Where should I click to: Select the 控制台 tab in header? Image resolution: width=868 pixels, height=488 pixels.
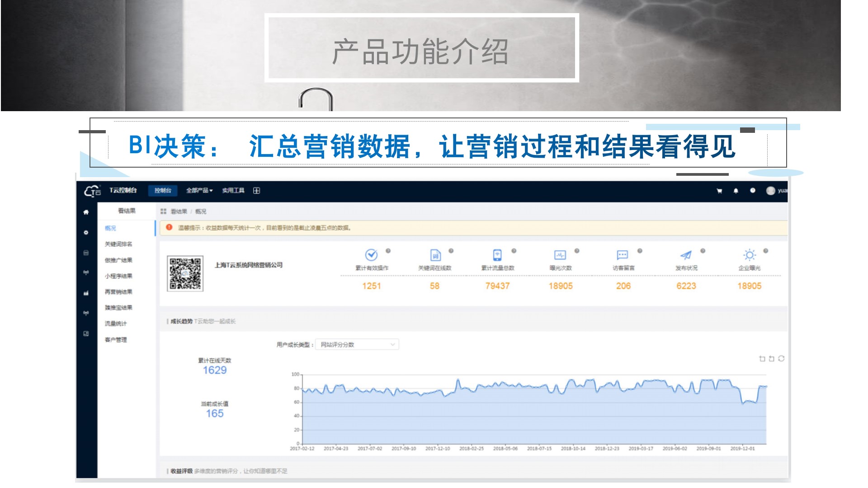[x=163, y=191]
